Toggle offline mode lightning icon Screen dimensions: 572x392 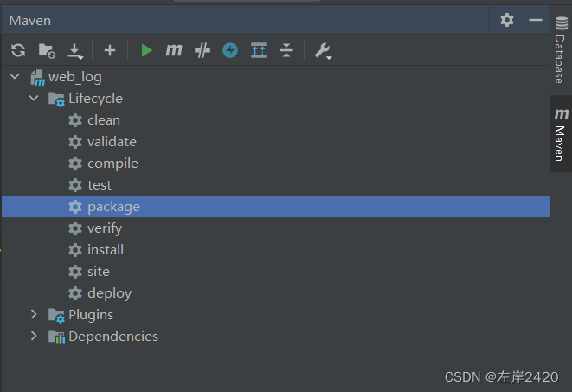[x=230, y=50]
